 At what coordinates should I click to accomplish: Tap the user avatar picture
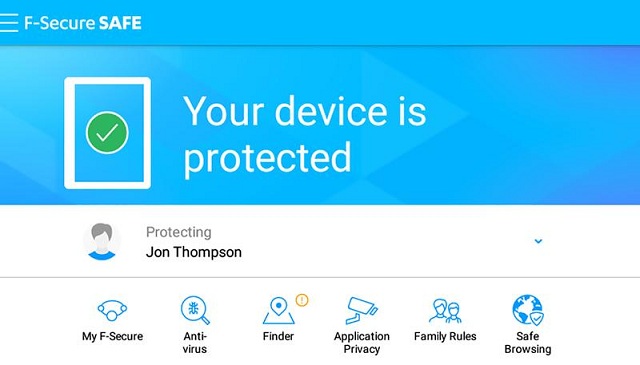pos(102,241)
